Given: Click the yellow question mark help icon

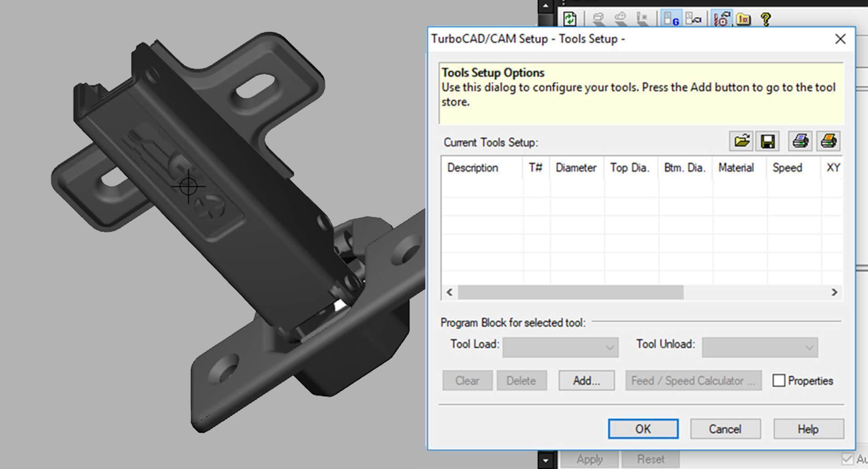Looking at the screenshot, I should pyautogui.click(x=765, y=19).
